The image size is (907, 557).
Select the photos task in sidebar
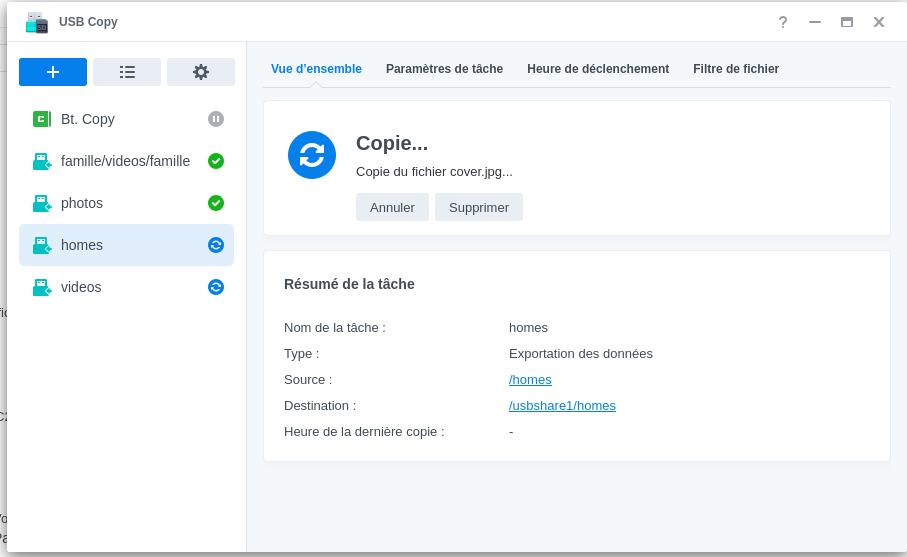[x=127, y=203]
